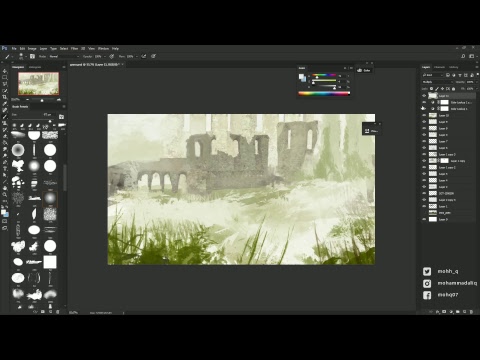Select the Zoom tool
This screenshot has height=360, width=480.
[5, 195]
